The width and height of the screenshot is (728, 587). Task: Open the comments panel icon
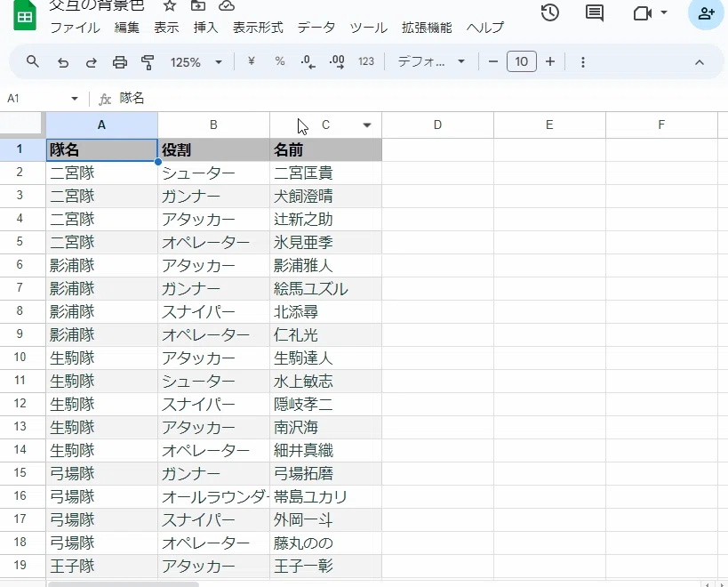click(595, 13)
